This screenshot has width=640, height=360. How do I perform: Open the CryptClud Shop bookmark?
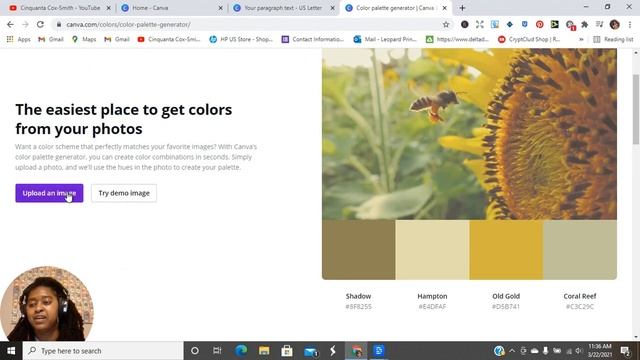(529, 39)
